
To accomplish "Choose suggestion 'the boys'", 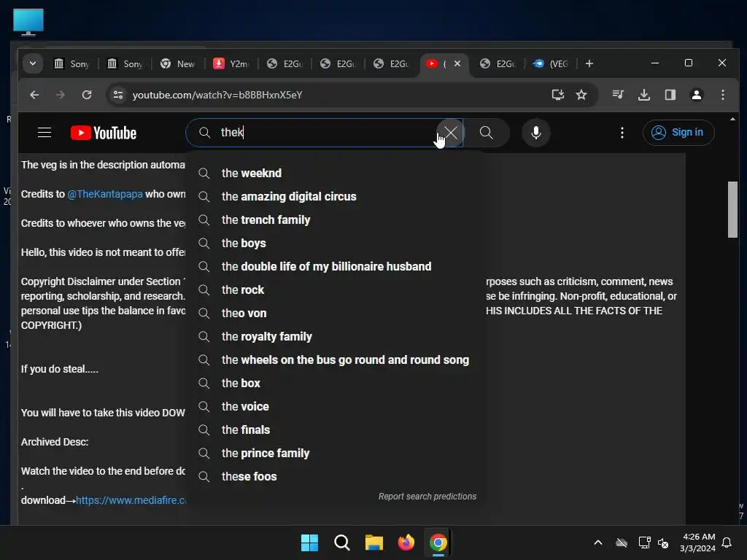I will click(336, 243).
